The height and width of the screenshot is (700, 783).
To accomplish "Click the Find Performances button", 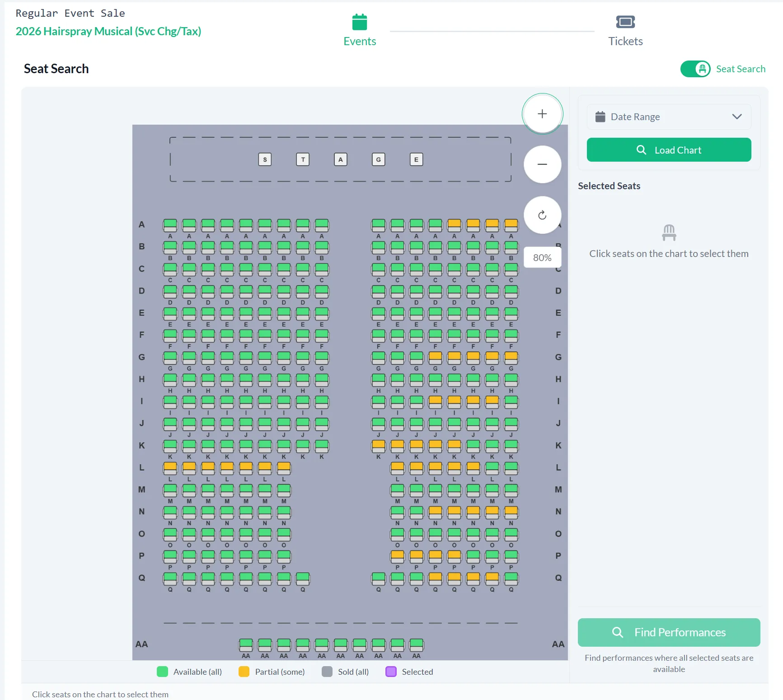I will tap(669, 632).
